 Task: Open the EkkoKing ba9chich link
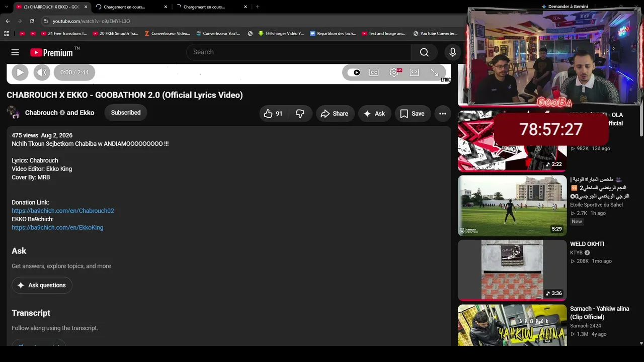point(57,228)
